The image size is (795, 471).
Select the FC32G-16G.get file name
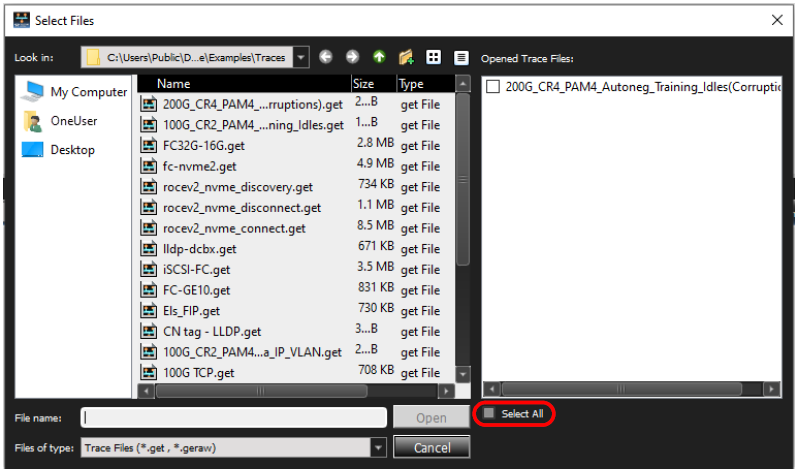click(204, 146)
